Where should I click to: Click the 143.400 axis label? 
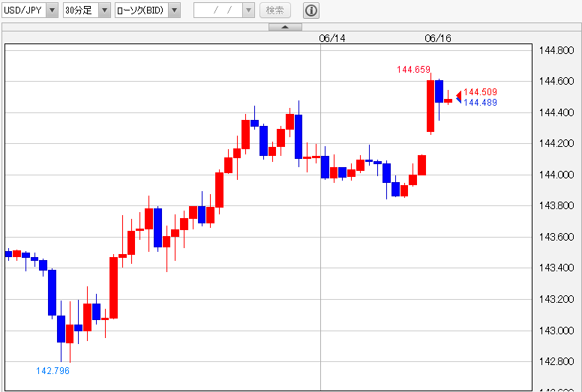556,268
